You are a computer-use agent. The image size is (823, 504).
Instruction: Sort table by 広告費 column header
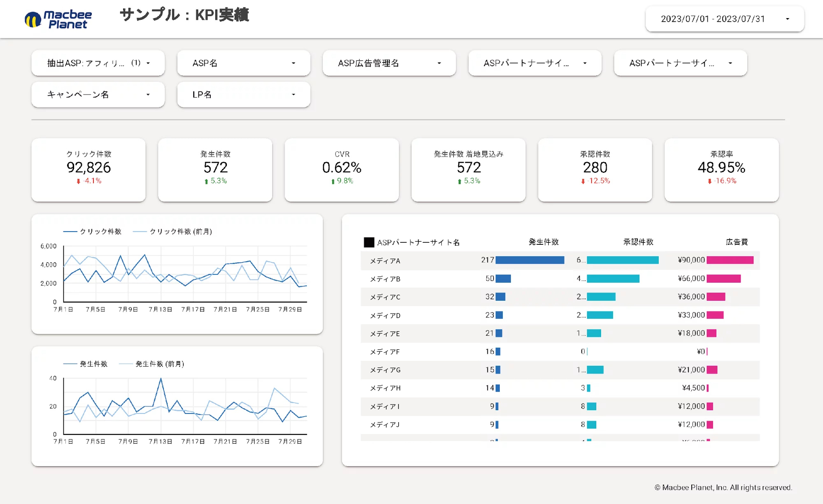737,242
